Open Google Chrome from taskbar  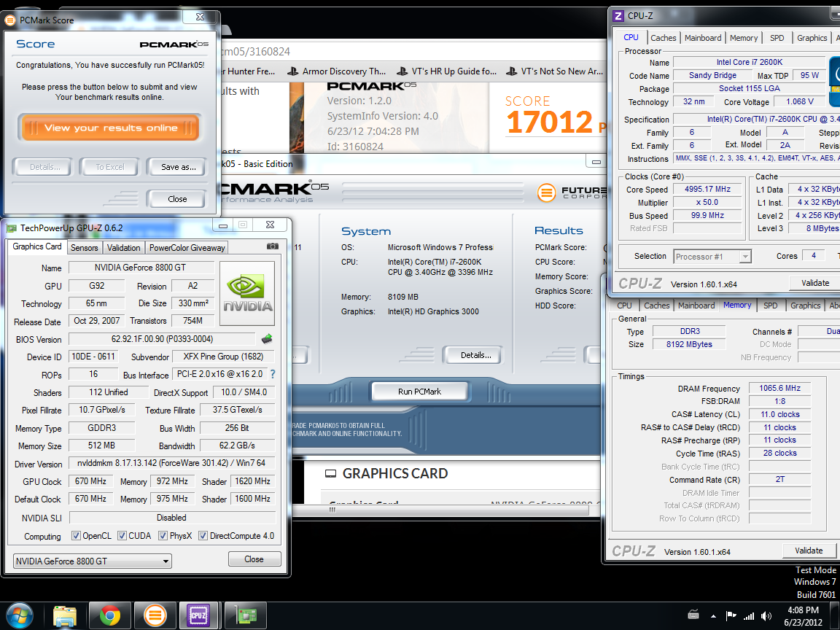(x=110, y=615)
